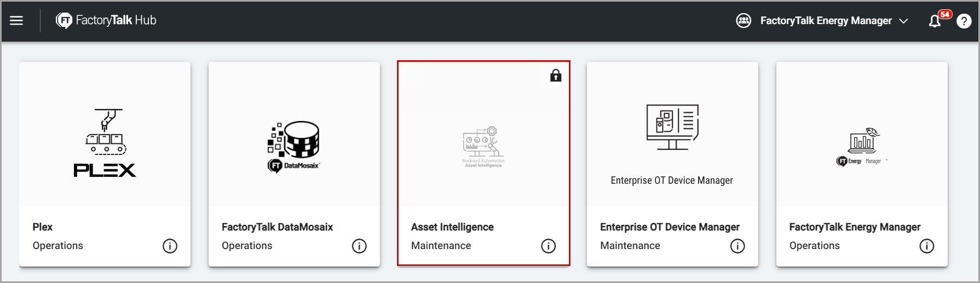Click the lock icon on Asset Intelligence
The image size is (980, 283).
pos(556,76)
